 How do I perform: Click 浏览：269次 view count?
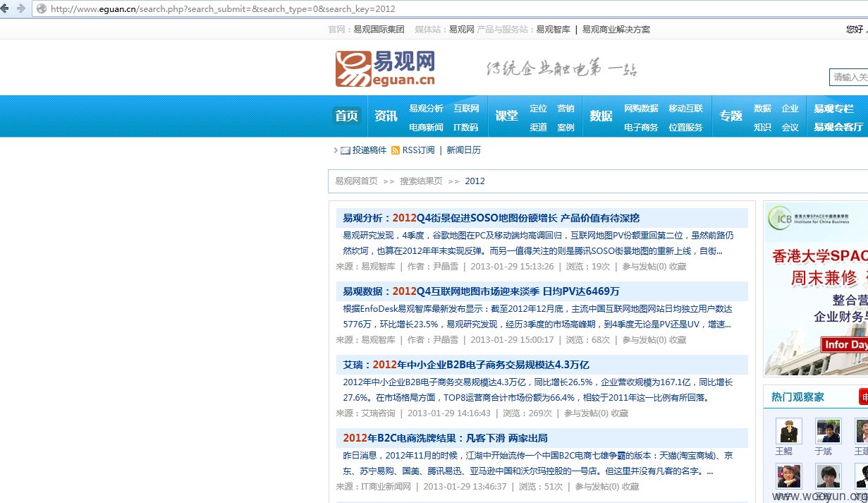[527, 413]
